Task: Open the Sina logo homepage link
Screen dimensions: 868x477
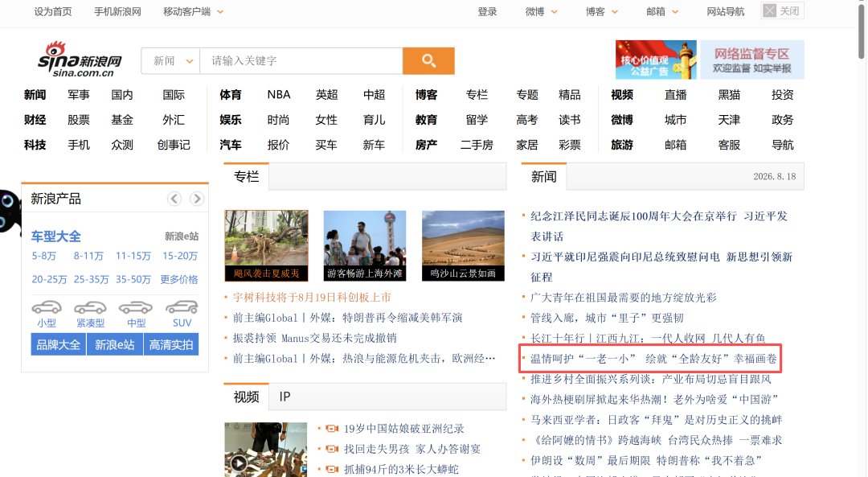Action: coord(80,60)
